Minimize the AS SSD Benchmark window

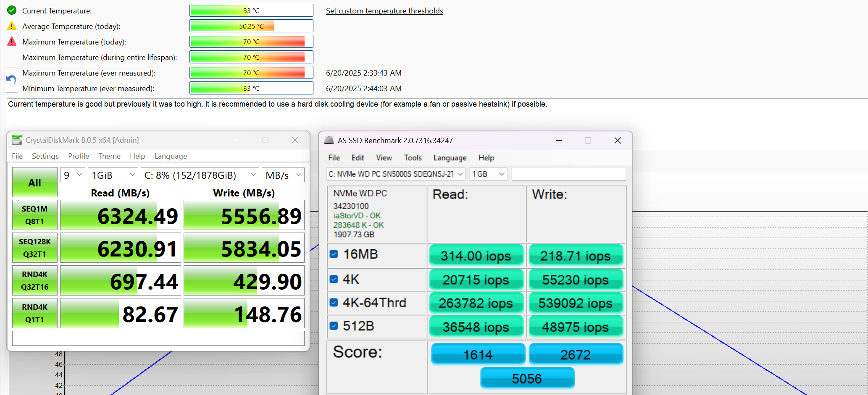coord(559,140)
